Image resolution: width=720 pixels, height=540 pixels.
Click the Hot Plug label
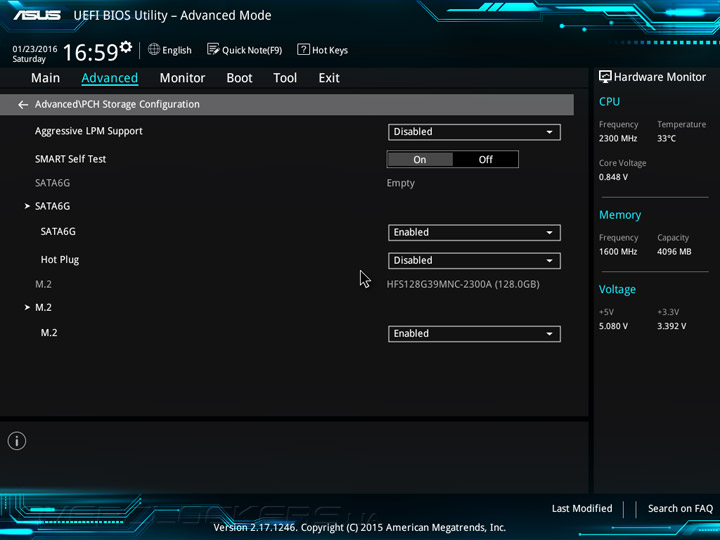click(x=60, y=260)
